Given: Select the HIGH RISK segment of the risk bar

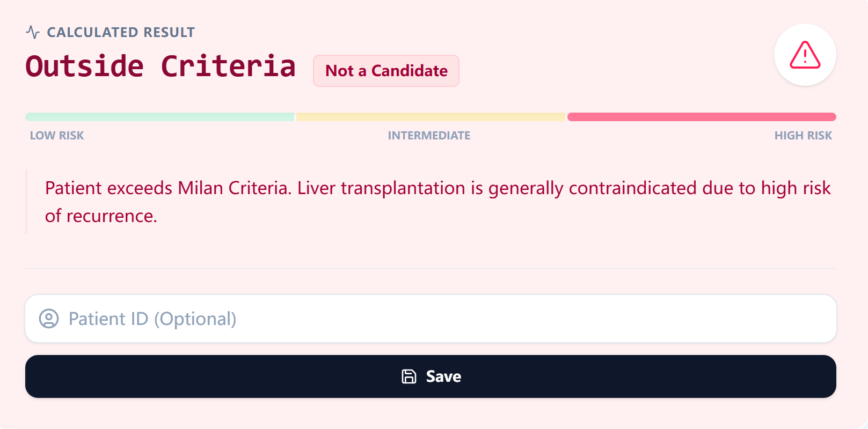Looking at the screenshot, I should click(702, 116).
